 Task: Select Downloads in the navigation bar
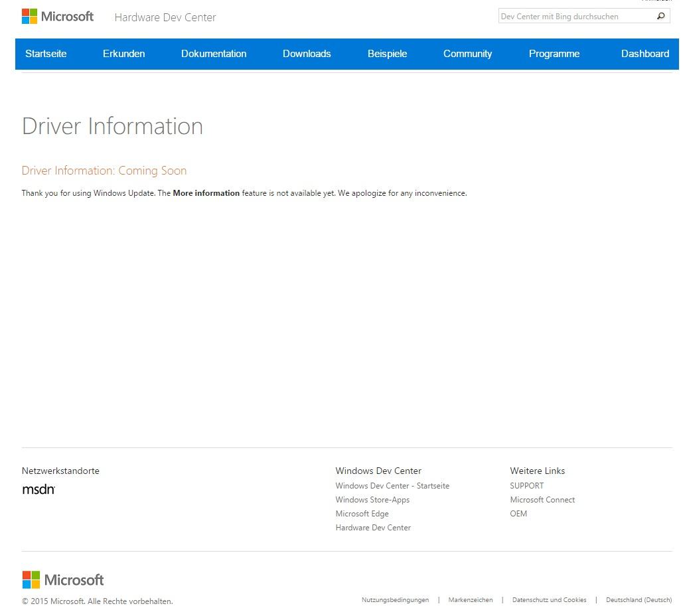point(307,54)
